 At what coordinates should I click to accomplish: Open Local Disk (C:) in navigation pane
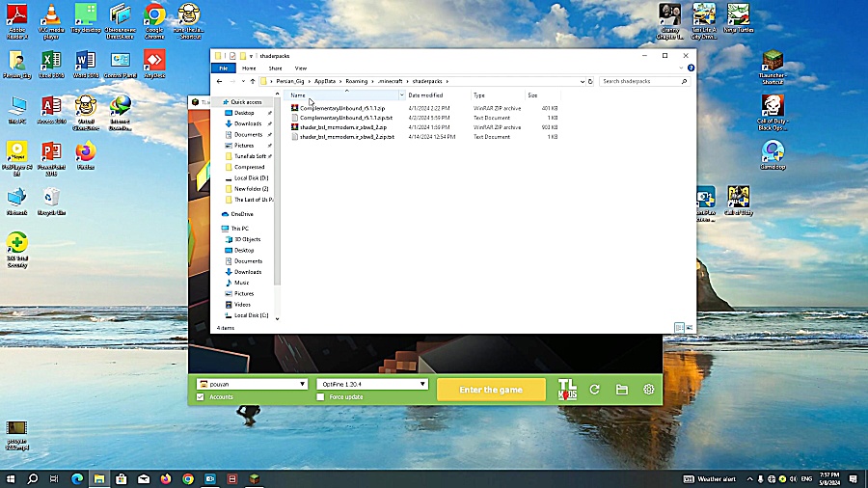(x=251, y=315)
